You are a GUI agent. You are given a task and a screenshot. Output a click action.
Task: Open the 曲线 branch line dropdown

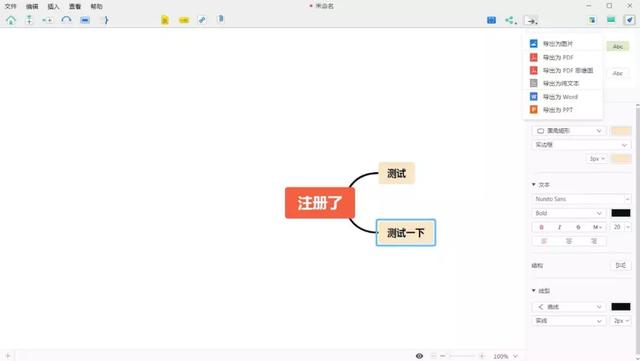tap(569, 307)
